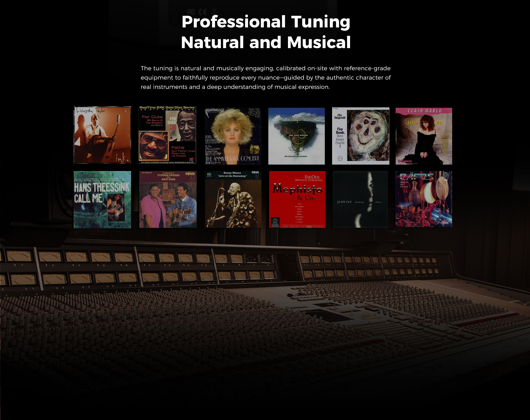530x420 pixels.
Task: Select Michael Stearns The Lost World cover
Action: tap(296, 136)
